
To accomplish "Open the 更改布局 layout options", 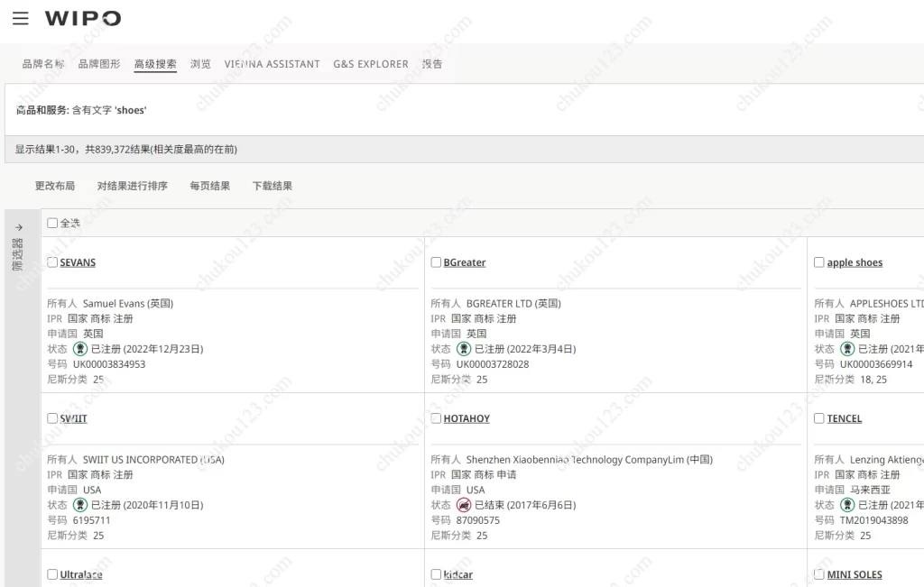I will [x=55, y=186].
